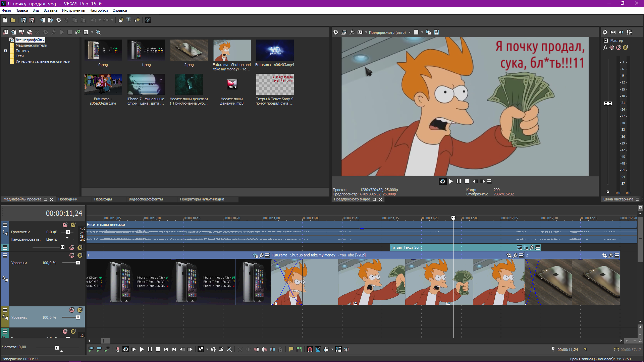The width and height of the screenshot is (644, 362).
Task: Adjust track 1 Громкость volume slider
Action: 68,232
